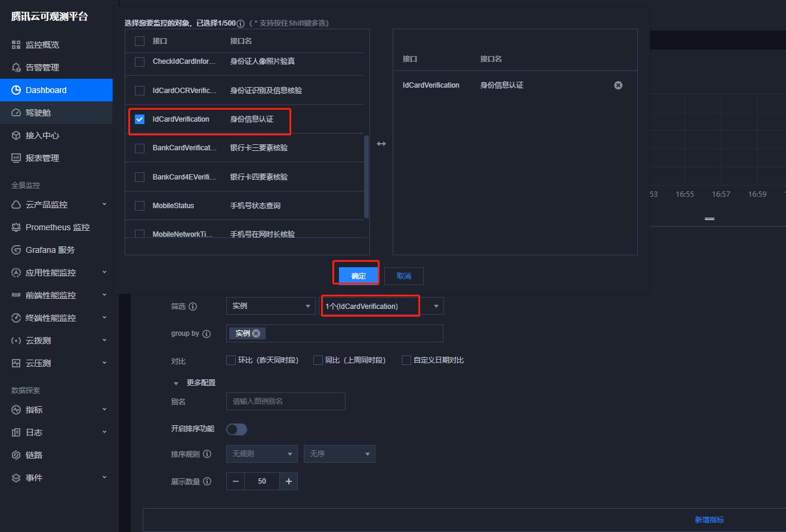Click the 腾讯云可观测平台 title
Screen dimensions: 786x532
click(50, 17)
